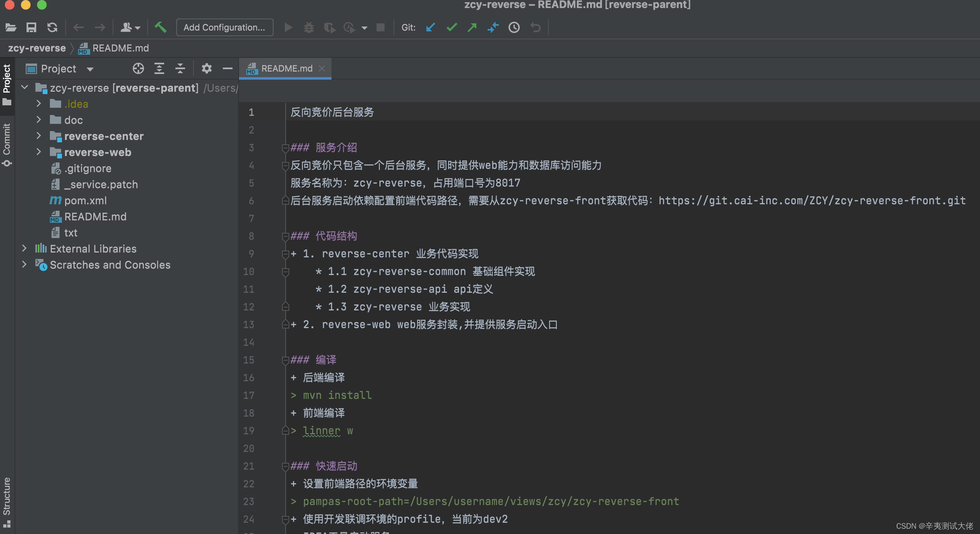Click the Debug bug icon
980x534 pixels.
309,27
